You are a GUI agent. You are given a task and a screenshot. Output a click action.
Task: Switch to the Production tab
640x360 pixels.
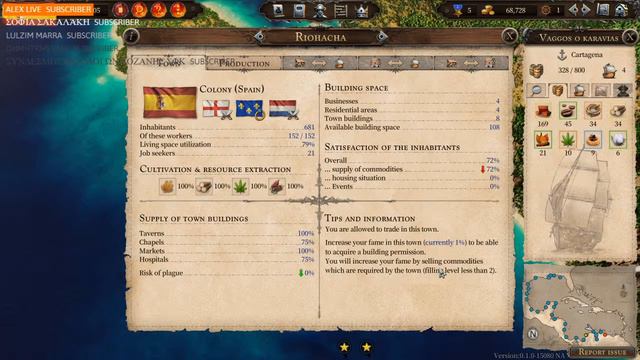(244, 64)
